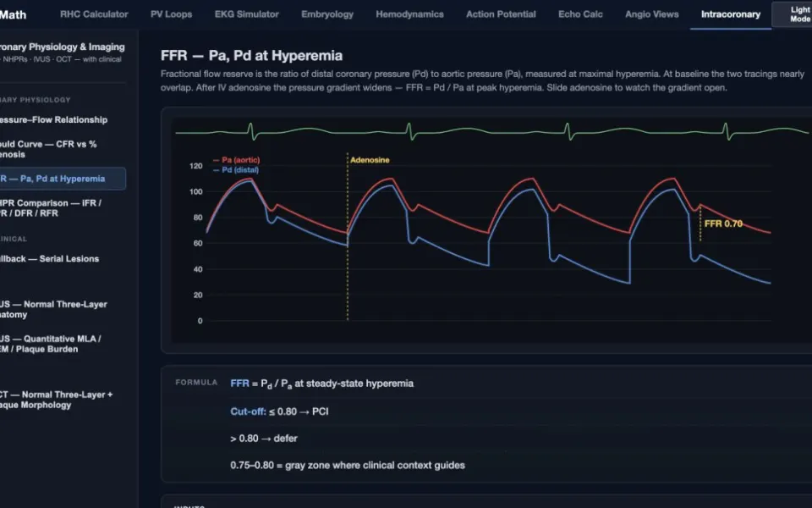812x508 pixels.
Task: Click the 40 y-axis label
Action: [x=198, y=269]
